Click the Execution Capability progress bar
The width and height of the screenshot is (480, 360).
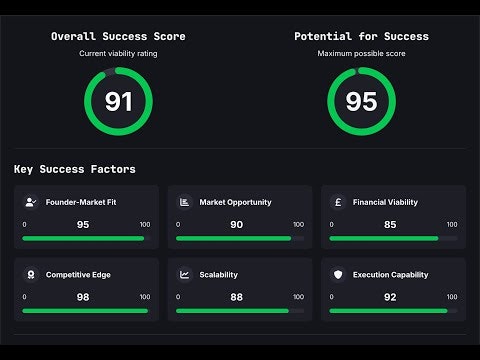(x=394, y=311)
